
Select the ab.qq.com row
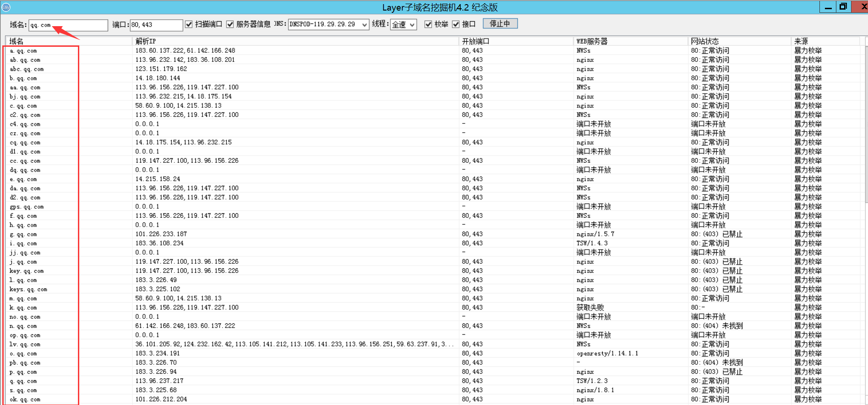click(433, 60)
